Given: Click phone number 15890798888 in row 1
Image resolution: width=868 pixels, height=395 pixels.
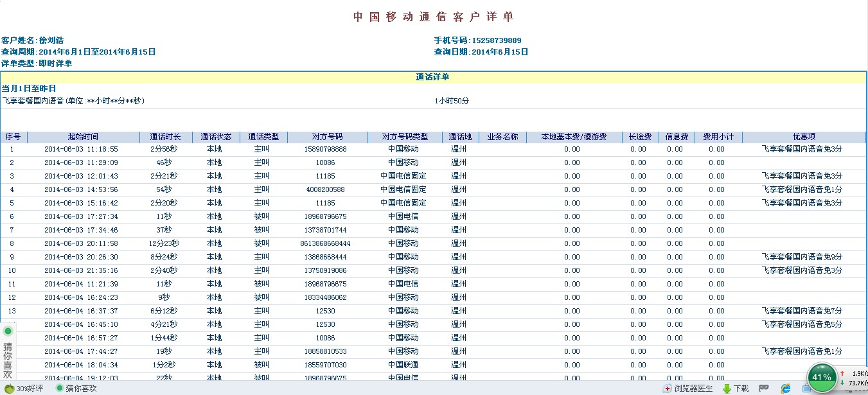Looking at the screenshot, I should coord(325,149).
